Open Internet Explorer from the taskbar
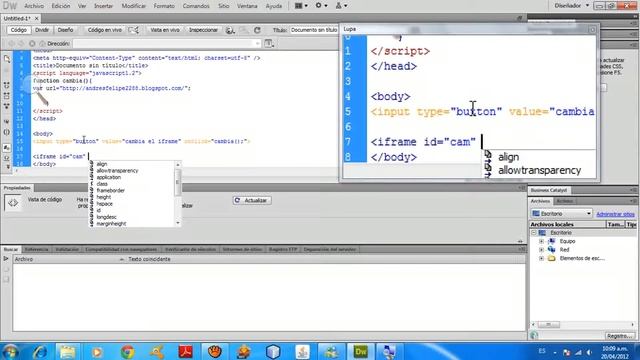640x360 pixels. 40,351
